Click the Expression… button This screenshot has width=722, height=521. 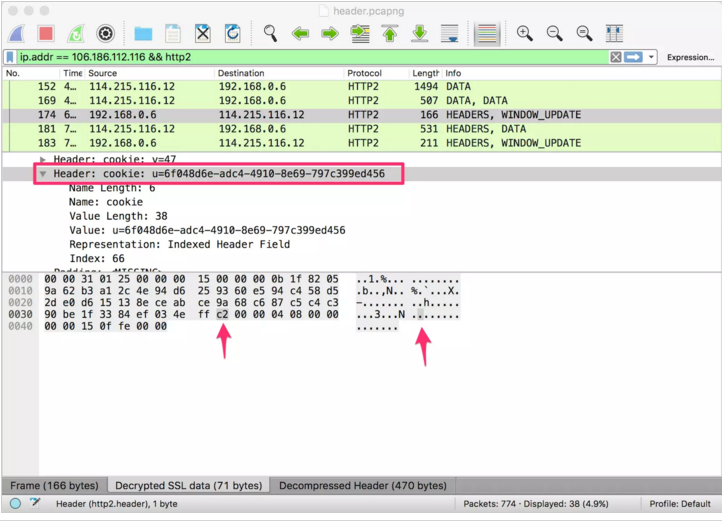coord(690,57)
